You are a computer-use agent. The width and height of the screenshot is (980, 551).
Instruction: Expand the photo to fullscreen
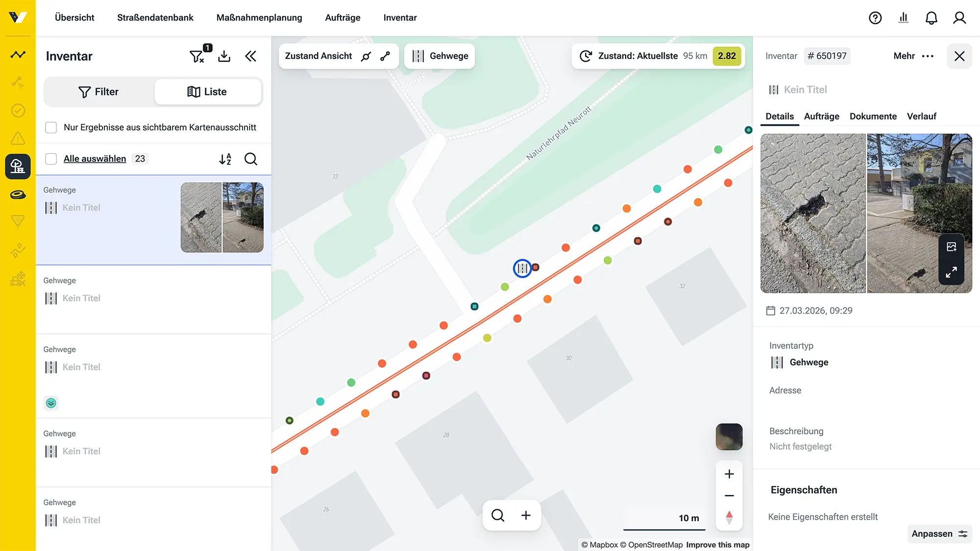[x=951, y=272]
